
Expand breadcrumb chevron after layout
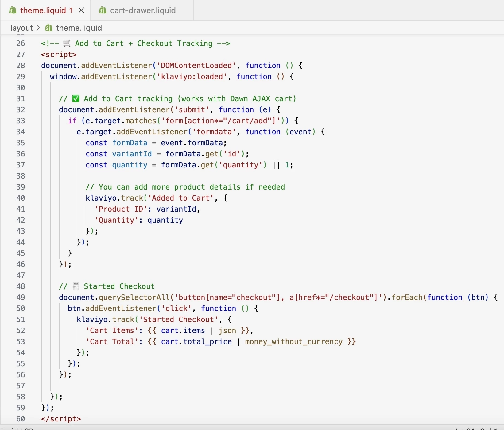[38, 28]
